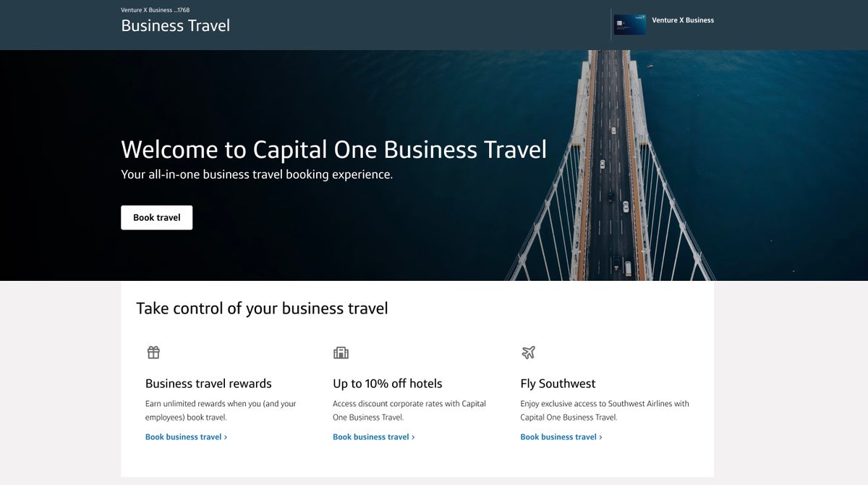Open Book business travel link under Fly Southwest
The width and height of the screenshot is (868, 485).
coord(558,437)
